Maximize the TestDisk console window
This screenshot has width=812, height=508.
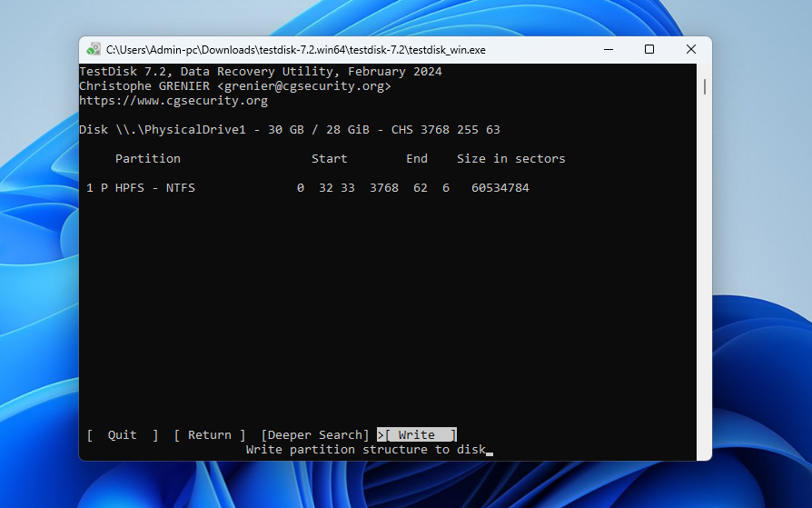click(649, 49)
